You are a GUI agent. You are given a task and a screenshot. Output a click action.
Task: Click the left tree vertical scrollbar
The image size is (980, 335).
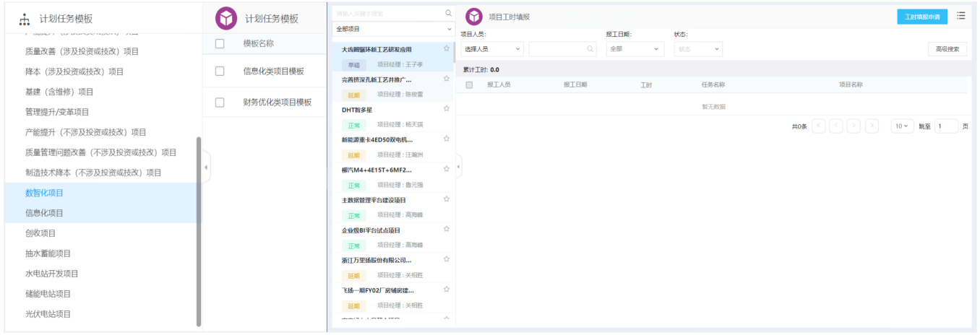pos(199,231)
